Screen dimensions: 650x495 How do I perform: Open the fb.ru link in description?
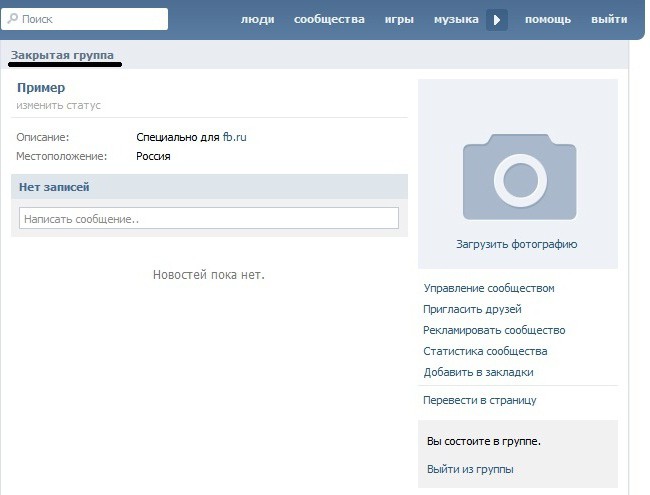coord(235,137)
